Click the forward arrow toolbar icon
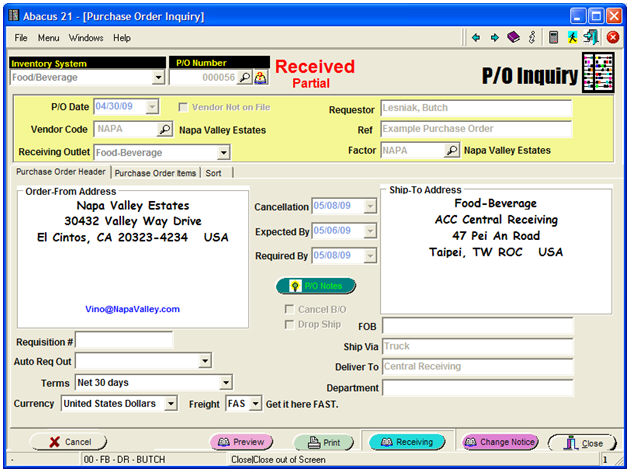The image size is (633, 475). pyautogui.click(x=494, y=37)
